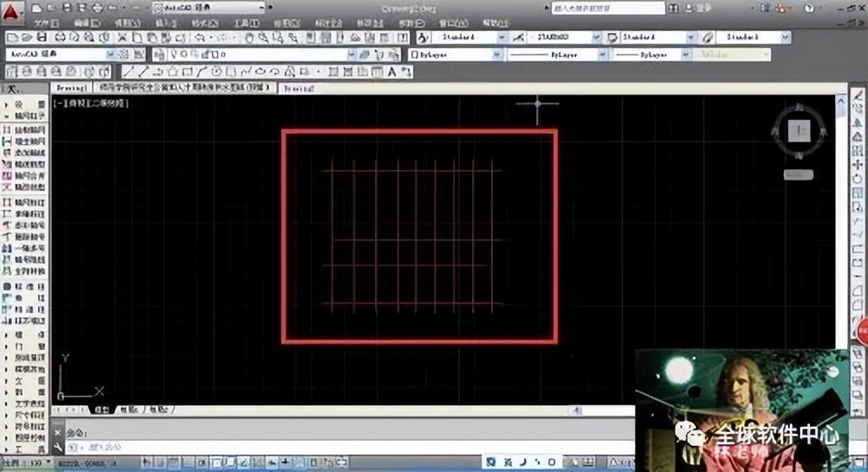Select the Multiline Text 'A' tool

[x=392, y=71]
